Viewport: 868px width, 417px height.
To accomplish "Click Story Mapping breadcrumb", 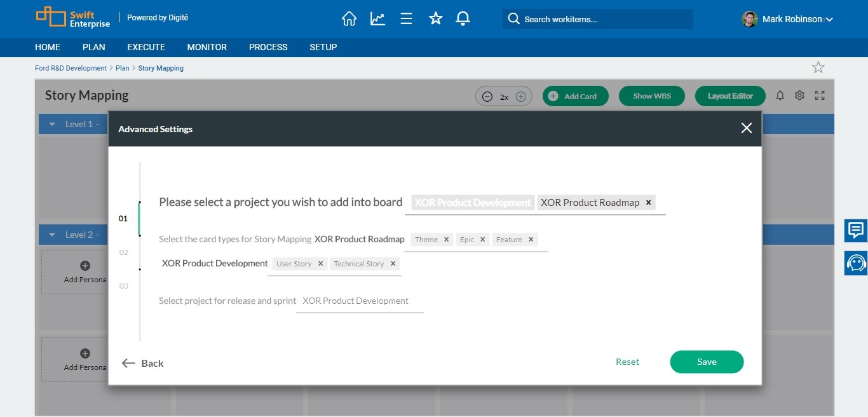I will click(161, 68).
